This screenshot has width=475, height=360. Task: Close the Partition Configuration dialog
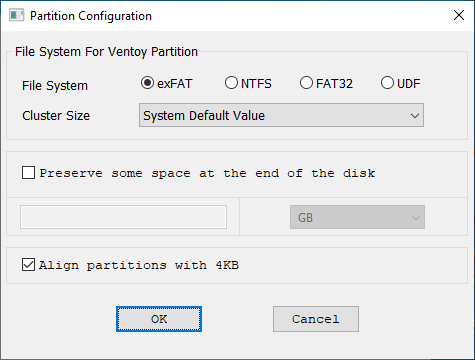[459, 15]
